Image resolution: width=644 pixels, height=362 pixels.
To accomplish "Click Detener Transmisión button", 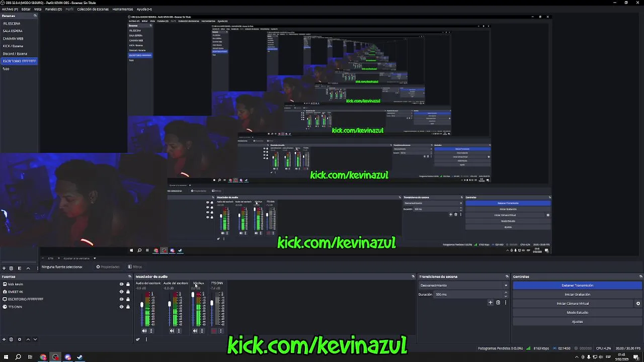I will (577, 286).
